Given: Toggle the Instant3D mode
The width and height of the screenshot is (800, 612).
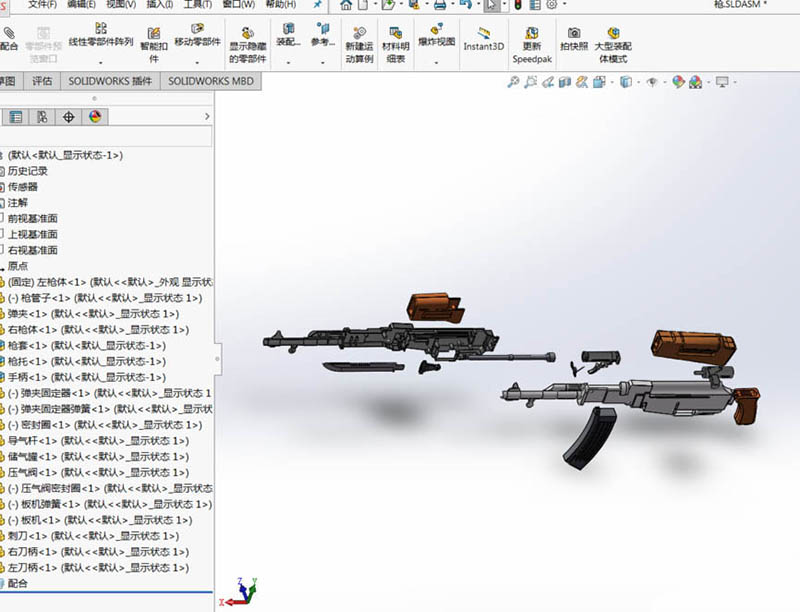Looking at the screenshot, I should pos(484,39).
